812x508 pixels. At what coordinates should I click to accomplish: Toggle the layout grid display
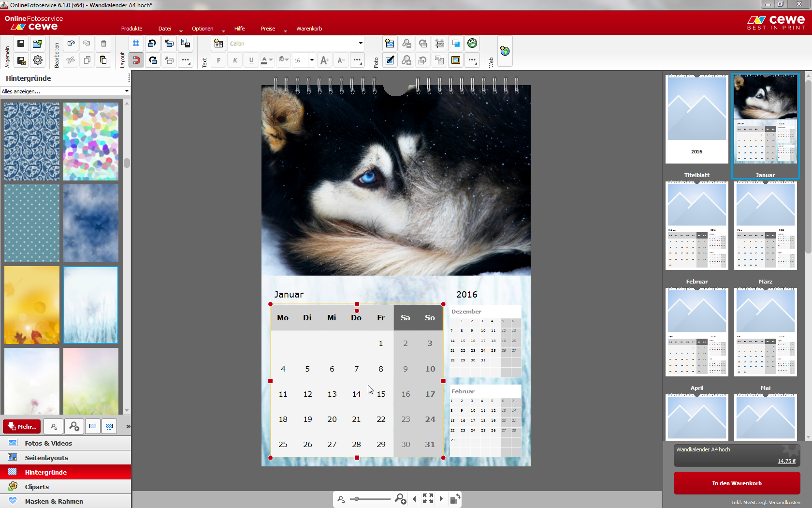[136, 44]
